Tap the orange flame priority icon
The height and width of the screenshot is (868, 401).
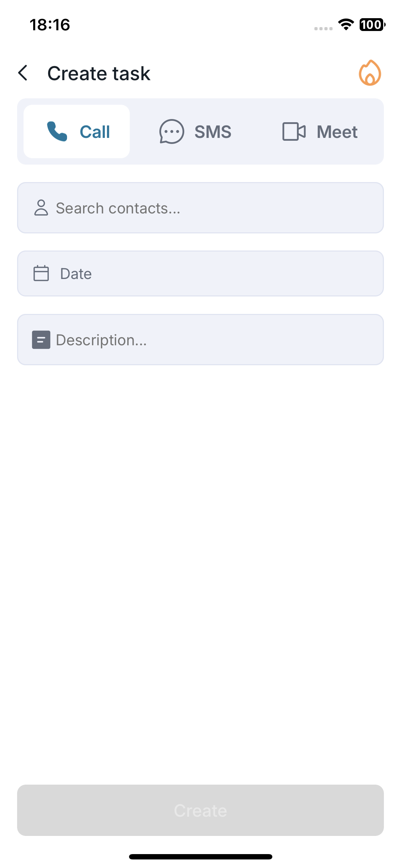tap(370, 73)
